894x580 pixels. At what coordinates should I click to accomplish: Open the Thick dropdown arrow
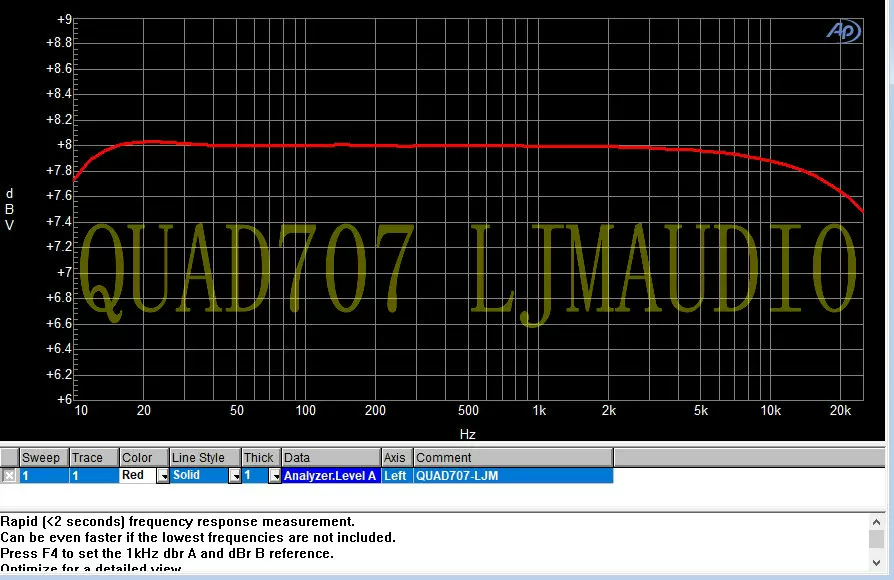(275, 476)
